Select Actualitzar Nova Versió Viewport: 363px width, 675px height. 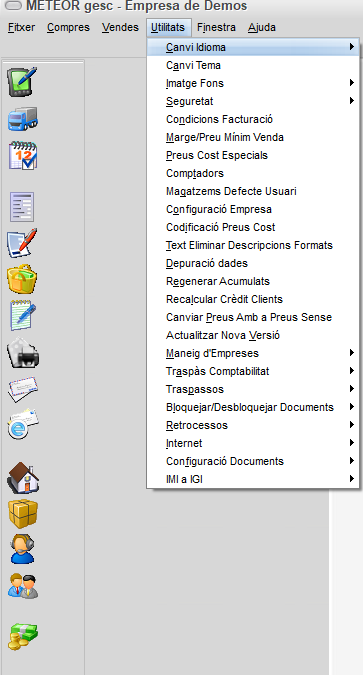(x=253, y=335)
